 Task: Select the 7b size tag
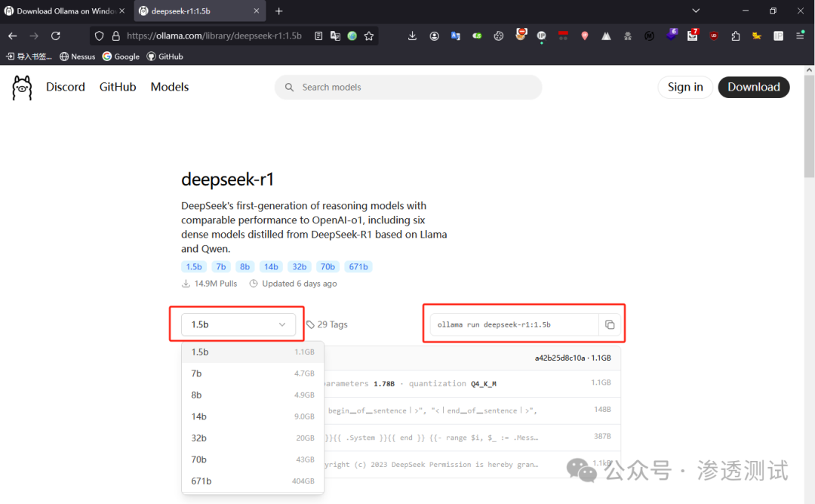[x=221, y=266]
